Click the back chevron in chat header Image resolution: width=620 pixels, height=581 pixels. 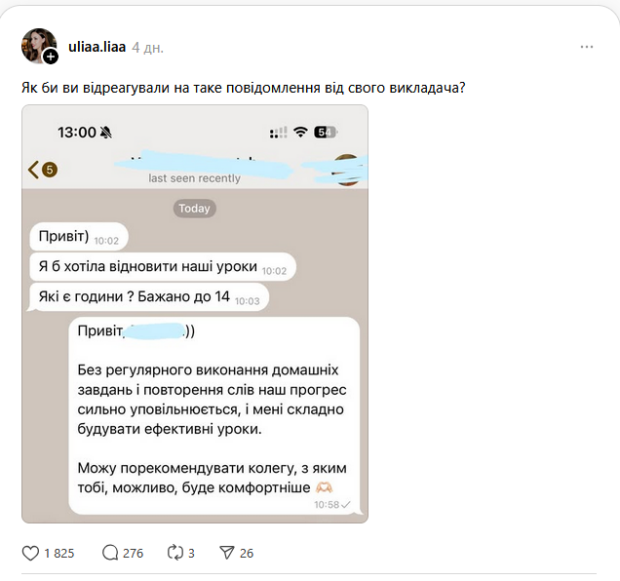pyautogui.click(x=33, y=170)
